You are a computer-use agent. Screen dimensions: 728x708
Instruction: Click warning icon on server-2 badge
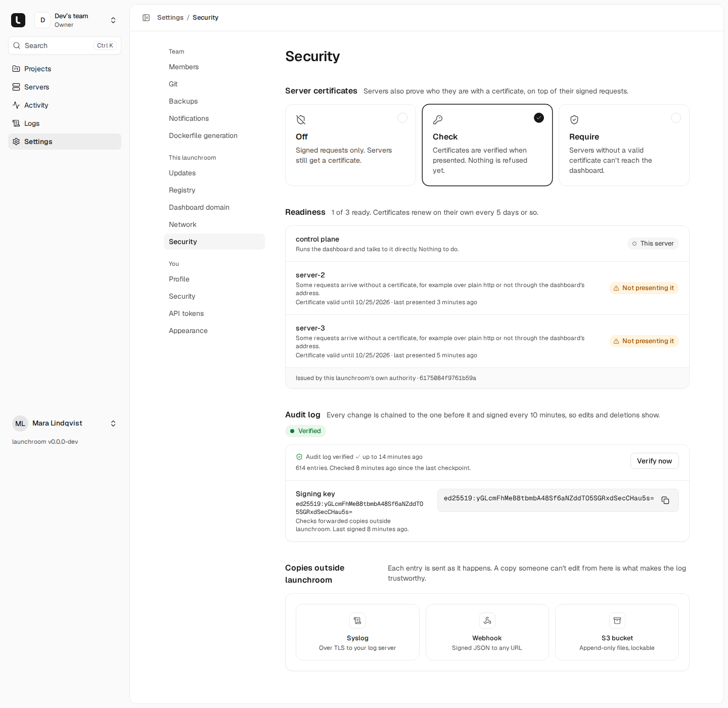tap(616, 288)
